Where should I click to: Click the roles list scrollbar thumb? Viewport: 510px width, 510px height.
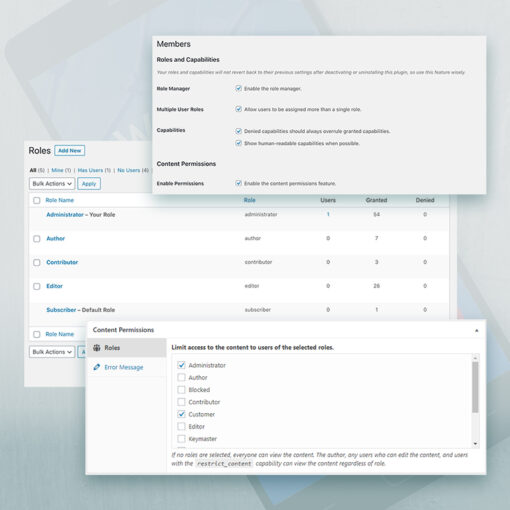coord(475,387)
